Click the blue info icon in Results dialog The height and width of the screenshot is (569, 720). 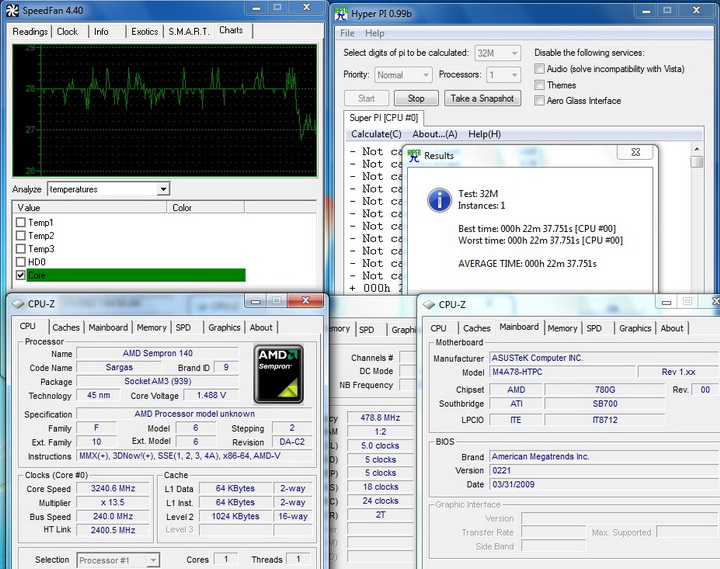point(439,200)
